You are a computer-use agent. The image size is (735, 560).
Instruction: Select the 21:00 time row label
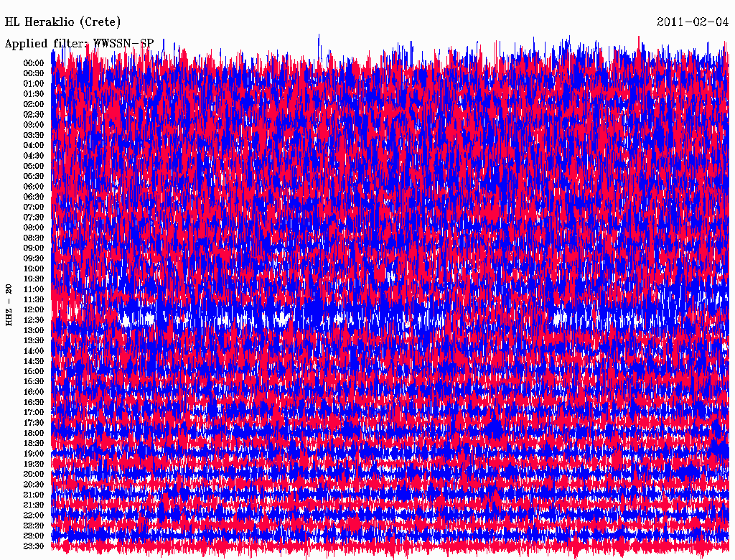tap(34, 495)
